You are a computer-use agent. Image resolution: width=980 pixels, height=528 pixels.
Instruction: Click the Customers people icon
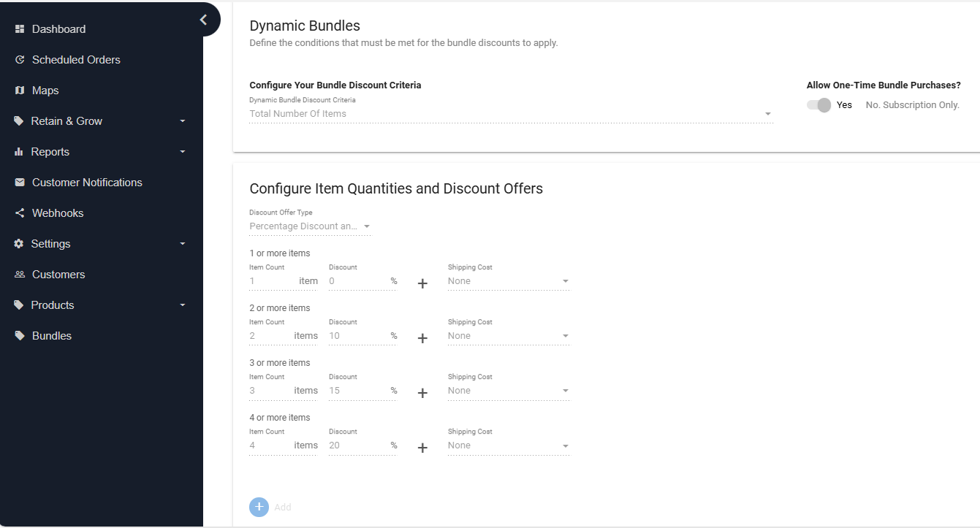point(20,275)
